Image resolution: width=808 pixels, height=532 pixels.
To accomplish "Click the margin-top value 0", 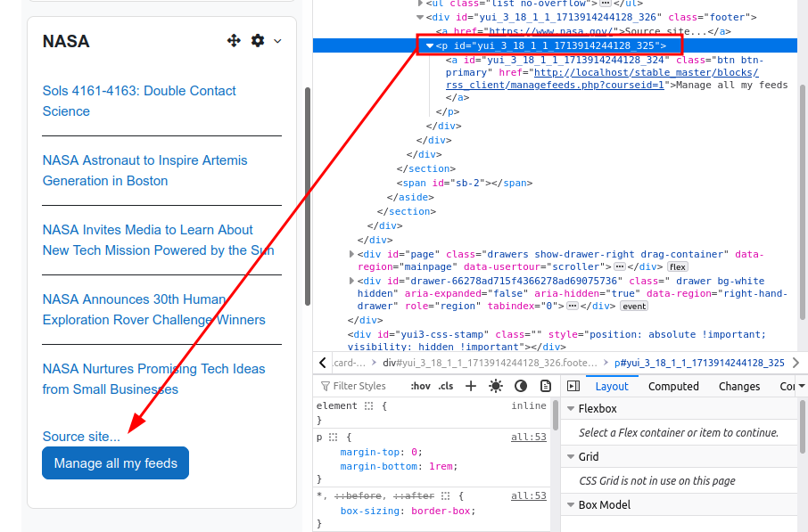I will [414, 452].
